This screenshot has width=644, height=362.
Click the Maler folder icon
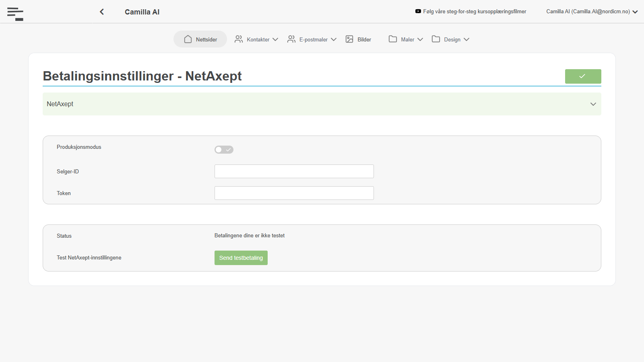[393, 39]
